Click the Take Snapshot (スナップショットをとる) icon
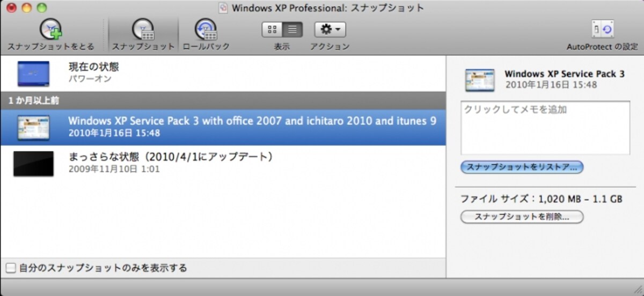 tap(51, 29)
